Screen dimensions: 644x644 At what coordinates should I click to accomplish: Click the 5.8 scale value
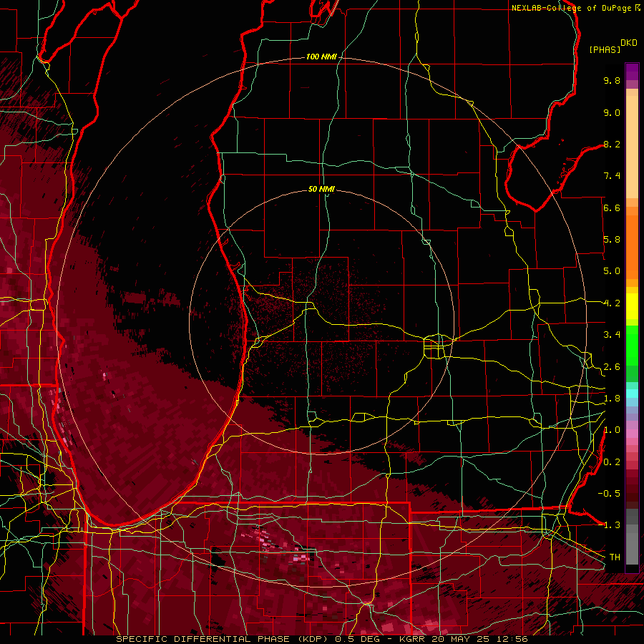[x=612, y=240]
